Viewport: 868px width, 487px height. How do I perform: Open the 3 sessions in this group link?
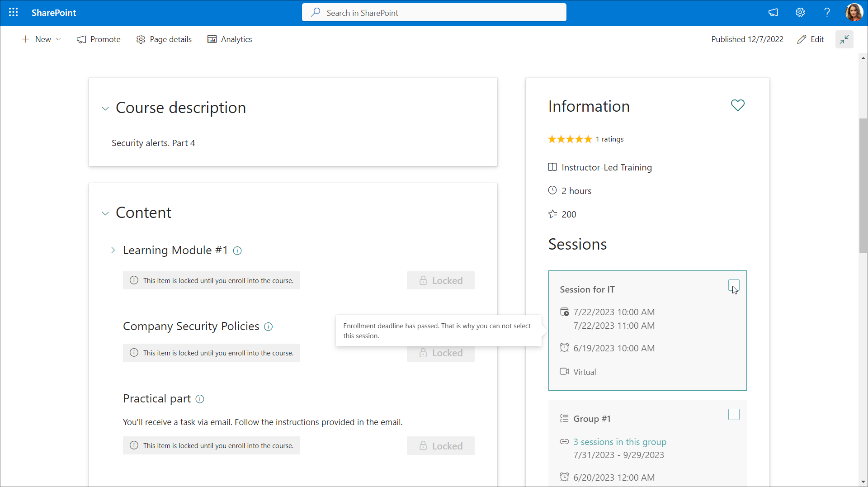point(619,442)
